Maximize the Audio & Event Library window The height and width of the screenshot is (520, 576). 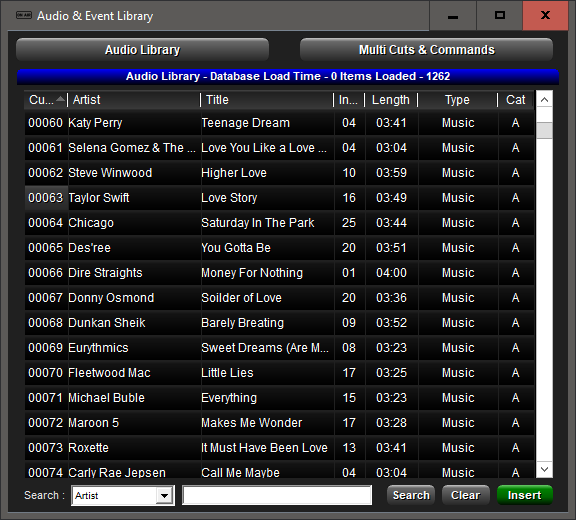click(500, 16)
